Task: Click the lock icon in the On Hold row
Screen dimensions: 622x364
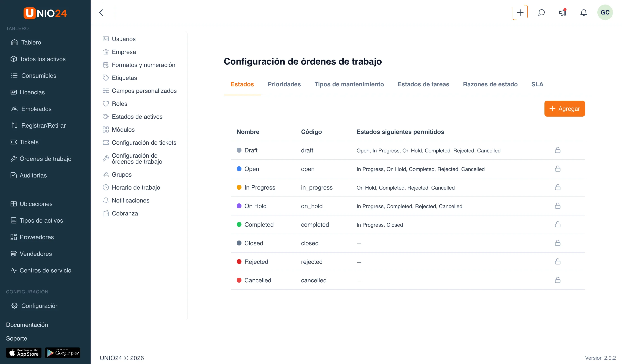Action: click(558, 206)
